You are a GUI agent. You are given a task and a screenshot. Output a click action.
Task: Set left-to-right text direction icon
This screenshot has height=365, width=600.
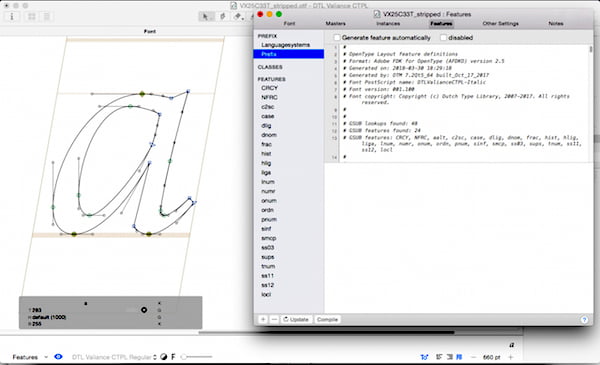(439, 357)
